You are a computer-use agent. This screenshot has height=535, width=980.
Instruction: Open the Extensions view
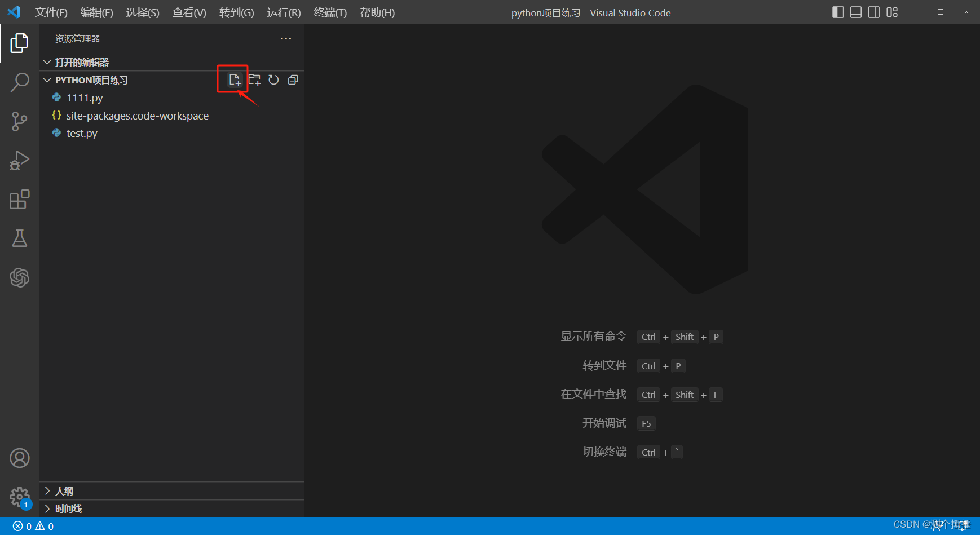click(x=19, y=200)
